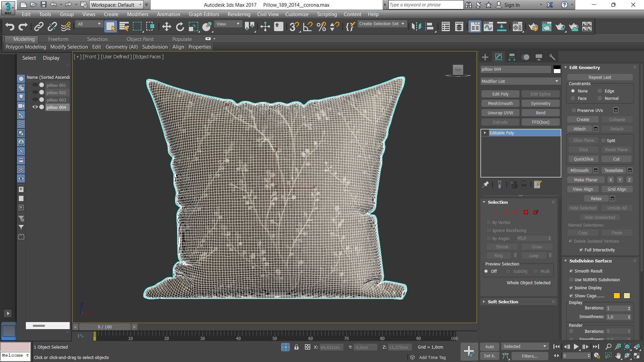Switch to Hierarchy command panel tab
Viewport: 644px width, 362px height.
click(512, 57)
